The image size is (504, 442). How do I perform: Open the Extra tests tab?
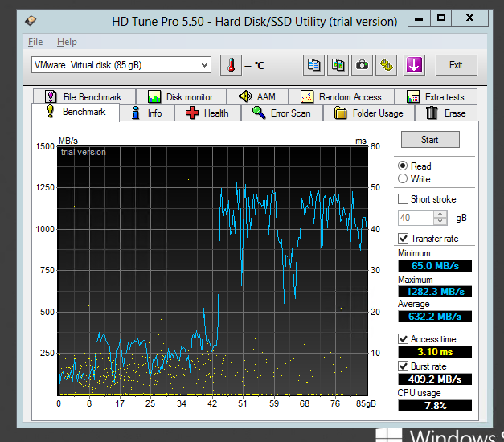tap(436, 96)
